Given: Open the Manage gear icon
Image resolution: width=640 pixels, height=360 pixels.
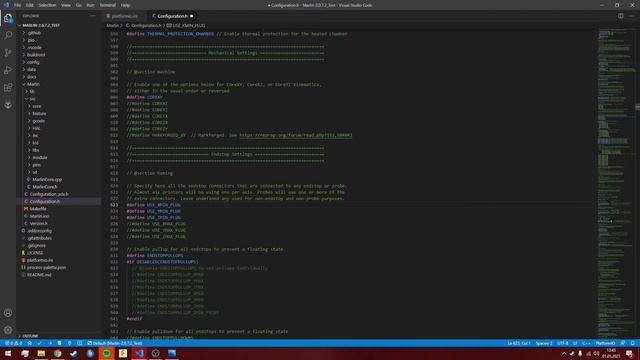Looking at the screenshot, I should (8, 330).
